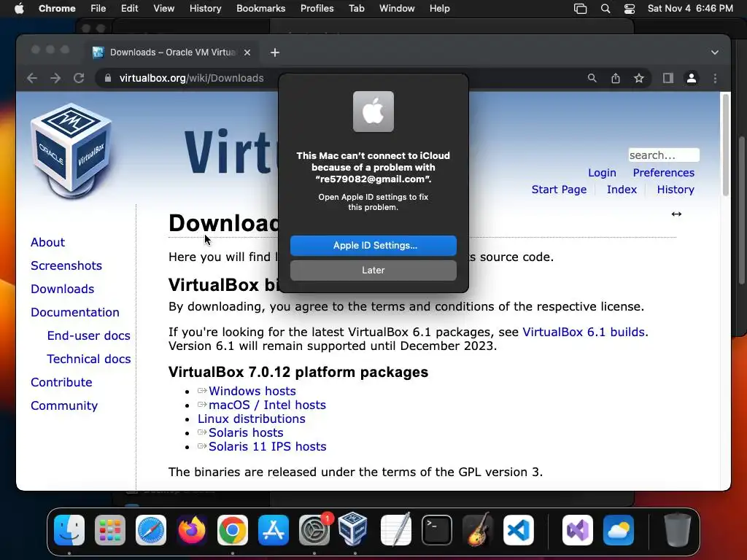Open the History menu in menu bar
747x560 pixels.
205,9
